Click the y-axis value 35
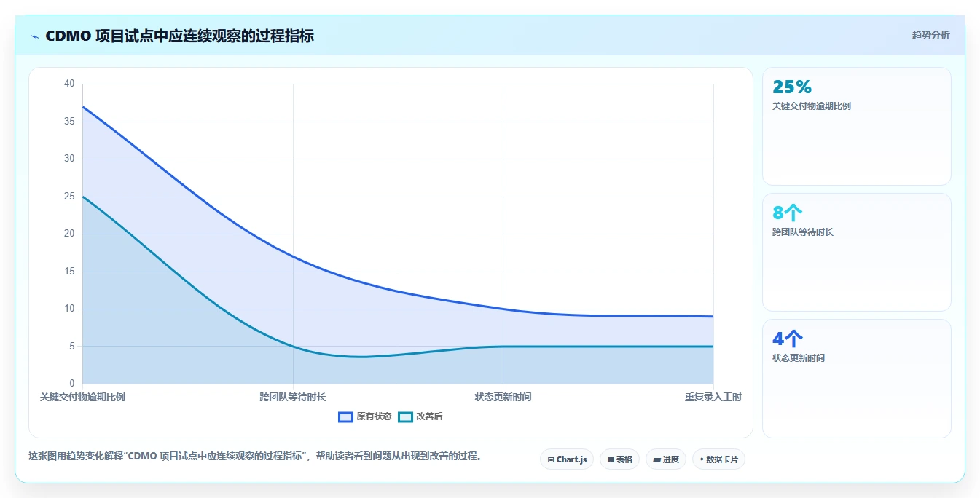Viewport: 980px width, 498px height. [x=69, y=121]
